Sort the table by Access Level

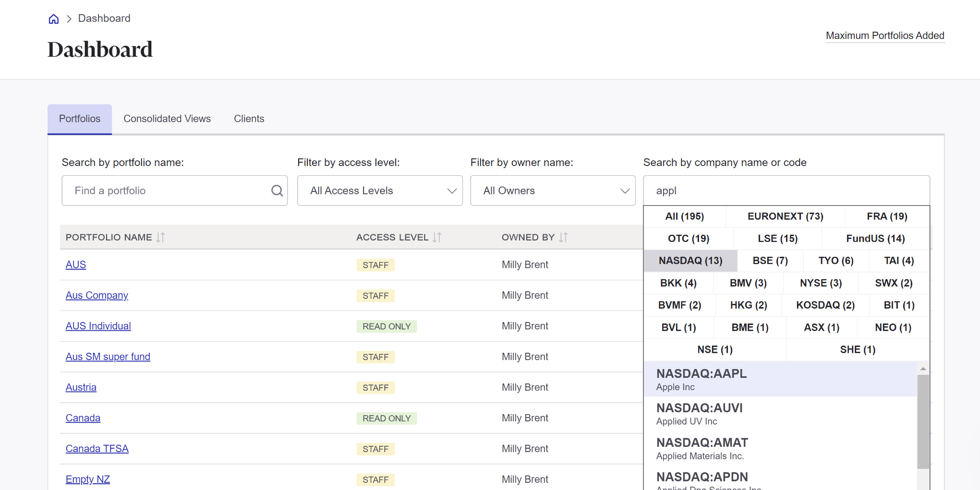coord(436,237)
